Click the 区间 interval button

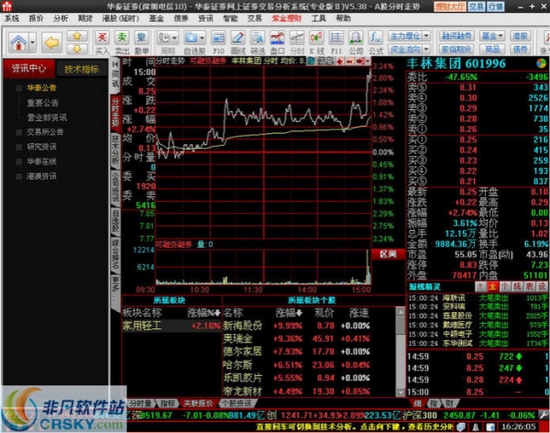(388, 254)
